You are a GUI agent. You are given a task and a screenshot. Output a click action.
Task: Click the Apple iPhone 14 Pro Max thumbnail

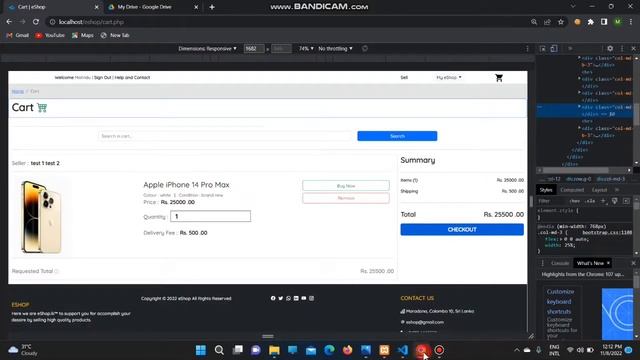point(41,217)
